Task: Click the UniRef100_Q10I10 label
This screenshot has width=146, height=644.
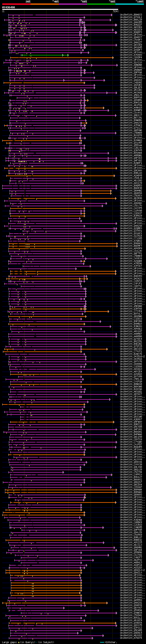Action: tap(131, 63)
